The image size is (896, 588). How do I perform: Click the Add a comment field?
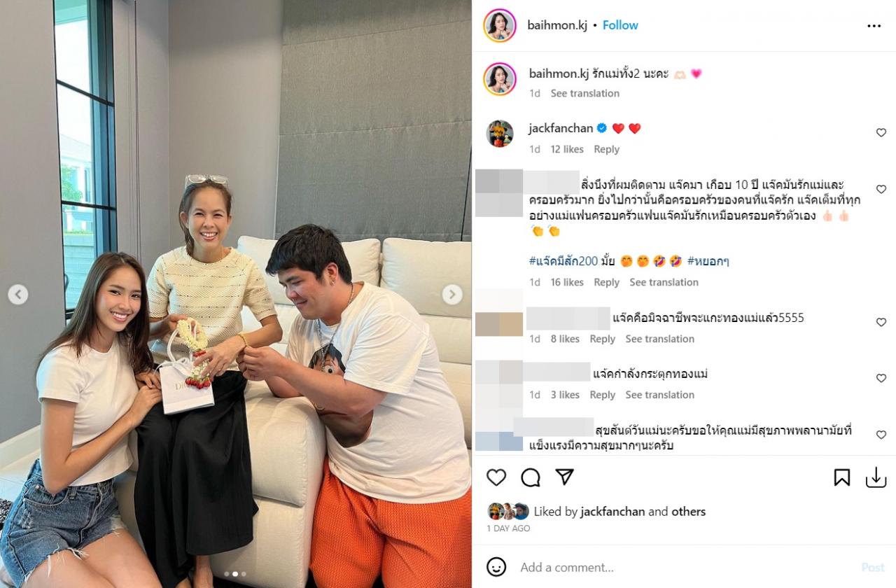click(x=686, y=567)
